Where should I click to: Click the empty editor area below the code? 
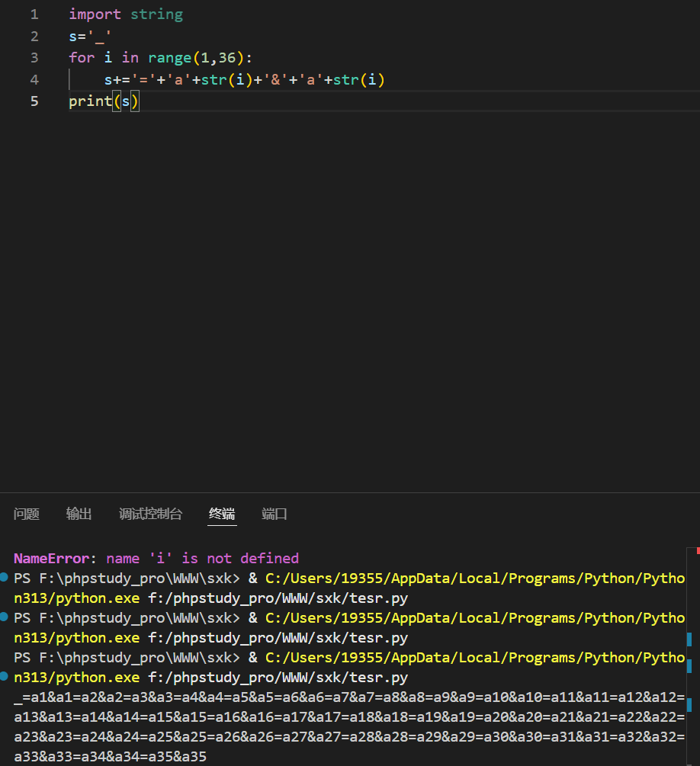tap(343, 305)
